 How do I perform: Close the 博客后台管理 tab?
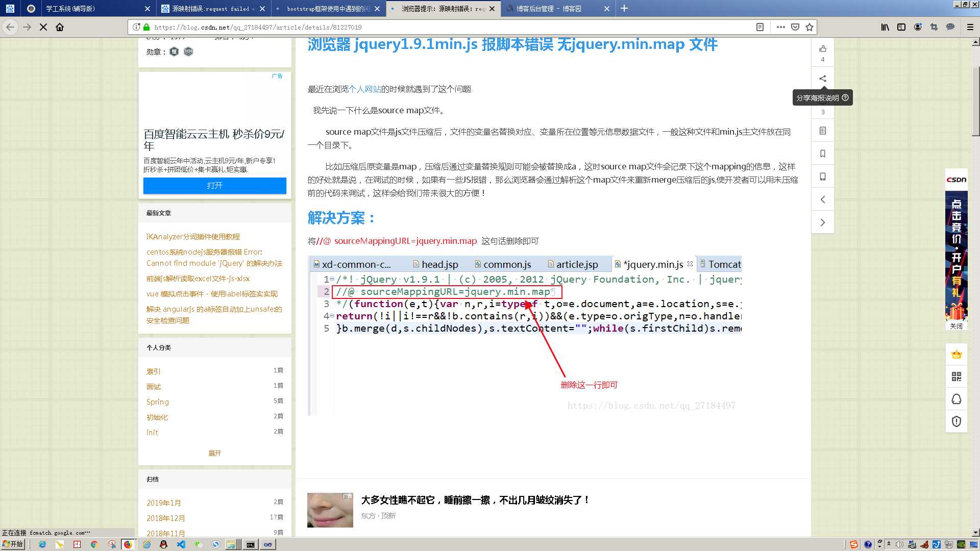coord(606,9)
